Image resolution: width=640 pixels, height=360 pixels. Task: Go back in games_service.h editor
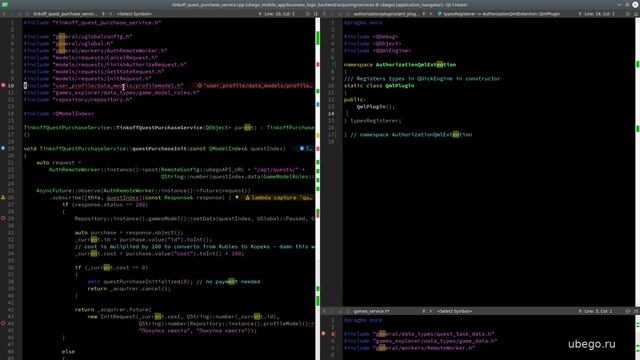[325, 311]
